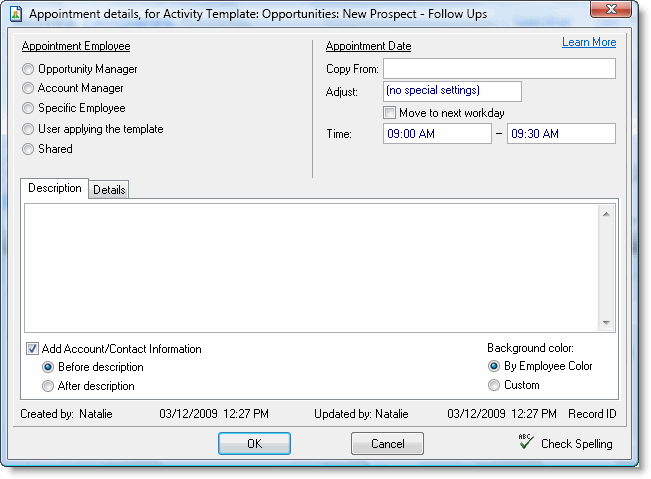Choose Custom background color option

tap(494, 385)
